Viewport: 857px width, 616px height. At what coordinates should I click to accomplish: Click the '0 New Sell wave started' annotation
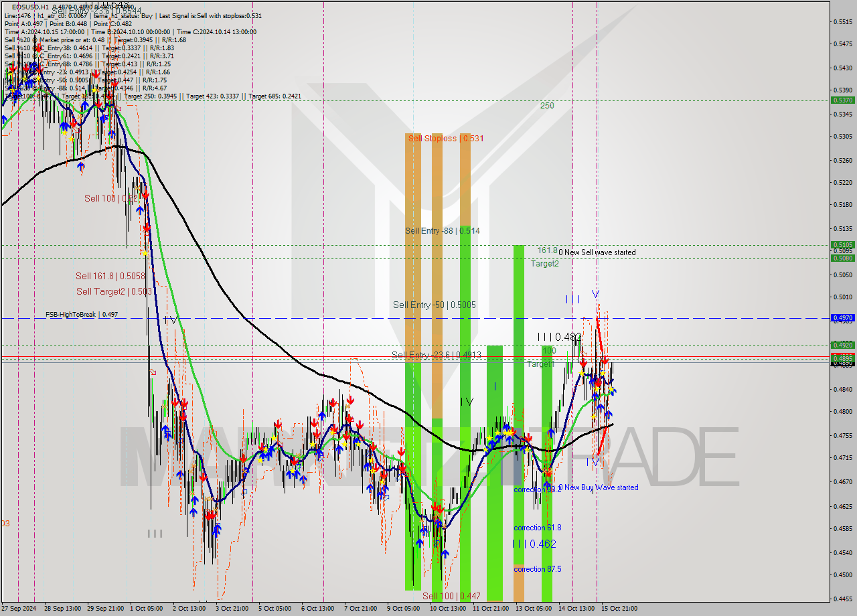pos(597,252)
